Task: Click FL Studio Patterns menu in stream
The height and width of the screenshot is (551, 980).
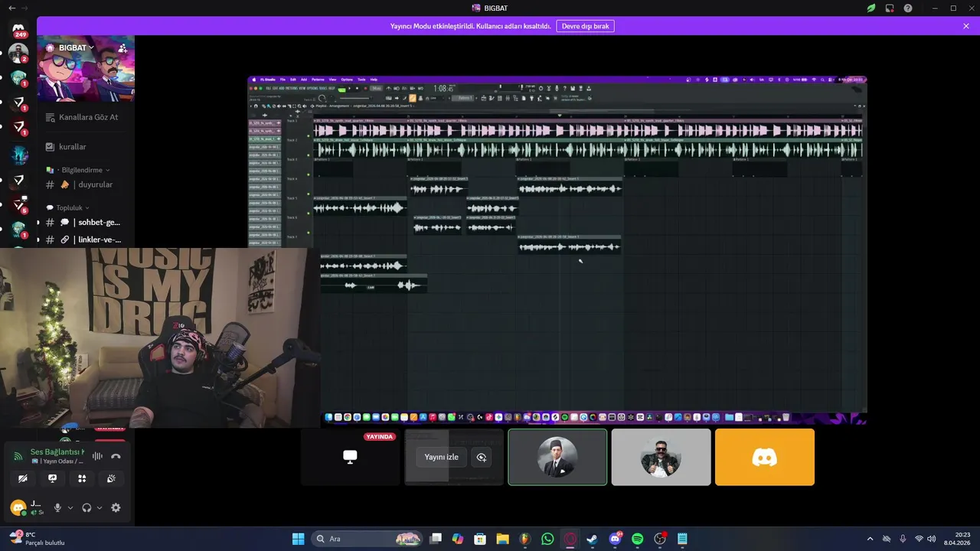Action: tap(318, 80)
